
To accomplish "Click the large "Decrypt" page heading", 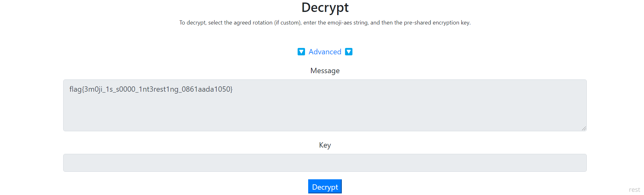I will (x=325, y=8).
